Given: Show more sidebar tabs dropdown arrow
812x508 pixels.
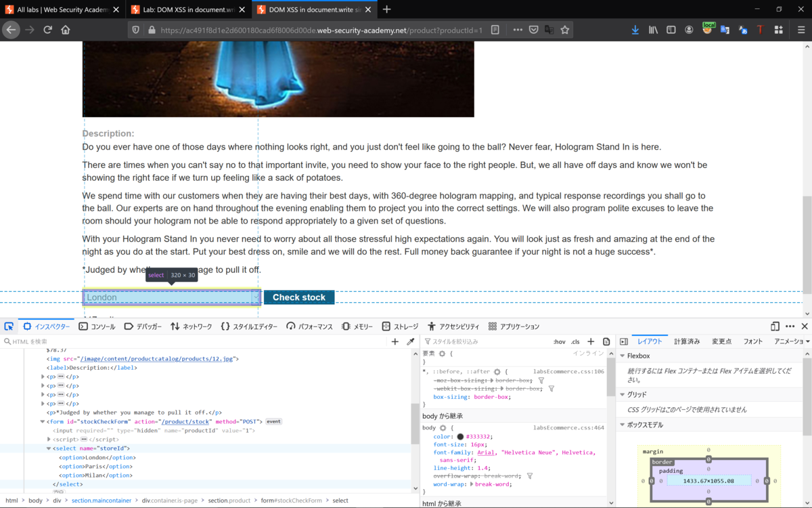Looking at the screenshot, I should point(807,341).
